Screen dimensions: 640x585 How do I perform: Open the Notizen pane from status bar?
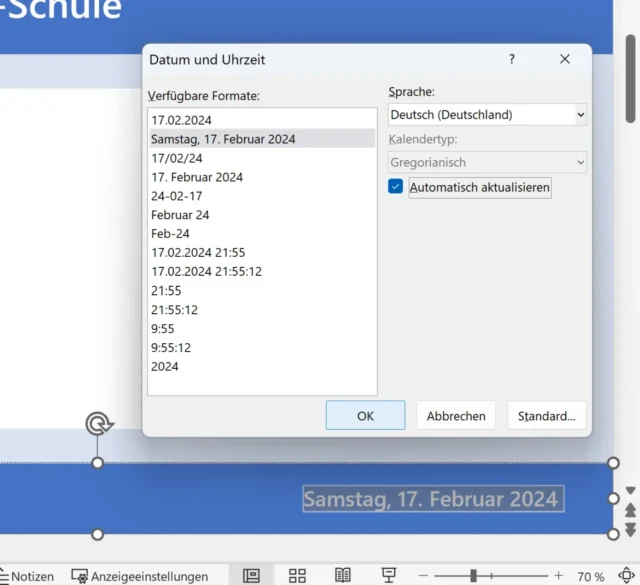coord(28,576)
